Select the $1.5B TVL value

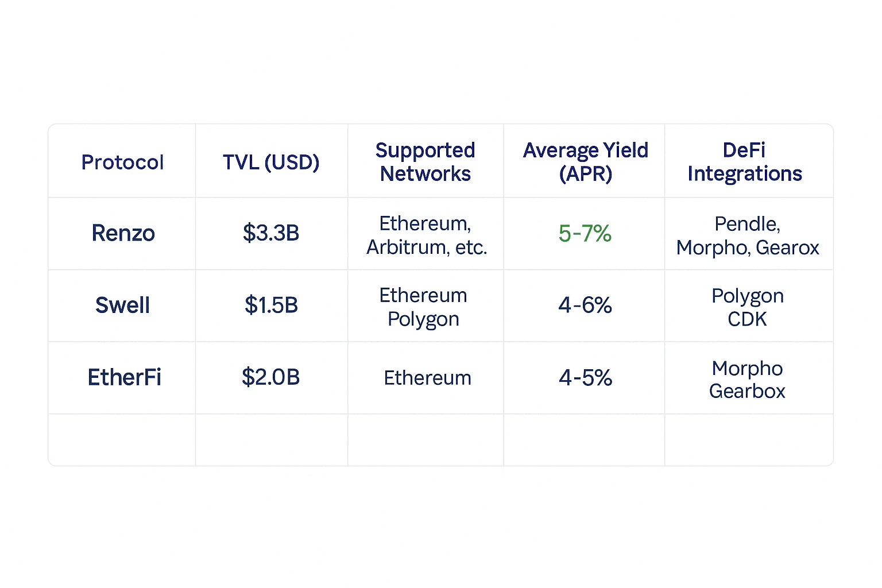pyautogui.click(x=271, y=305)
